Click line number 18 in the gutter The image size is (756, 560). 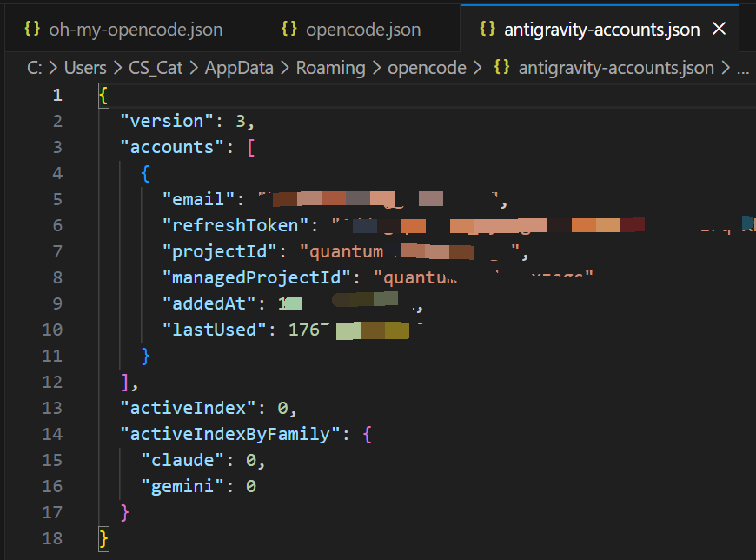tap(52, 538)
